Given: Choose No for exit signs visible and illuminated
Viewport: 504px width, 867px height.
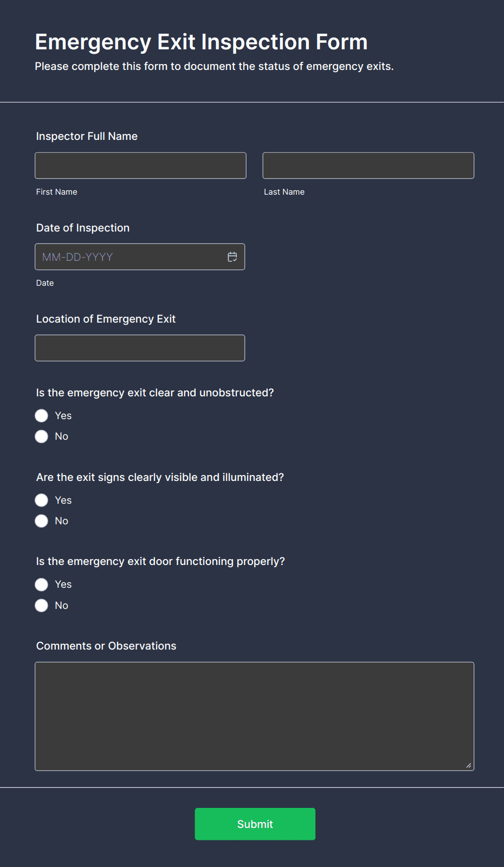Looking at the screenshot, I should pos(42,521).
